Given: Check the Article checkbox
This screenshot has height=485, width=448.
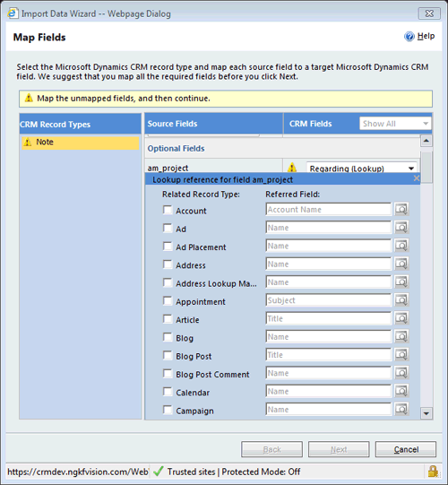Looking at the screenshot, I should click(x=168, y=319).
